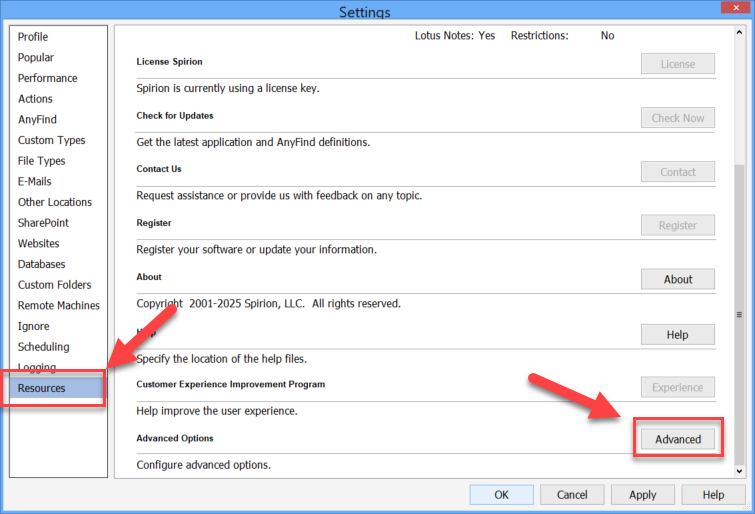Open Custom Types settings
This screenshot has height=514, width=755.
[x=52, y=140]
